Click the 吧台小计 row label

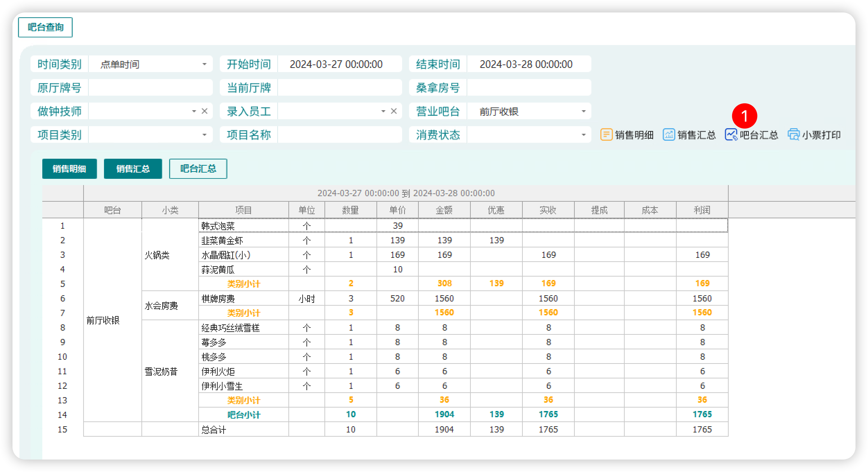pos(244,414)
